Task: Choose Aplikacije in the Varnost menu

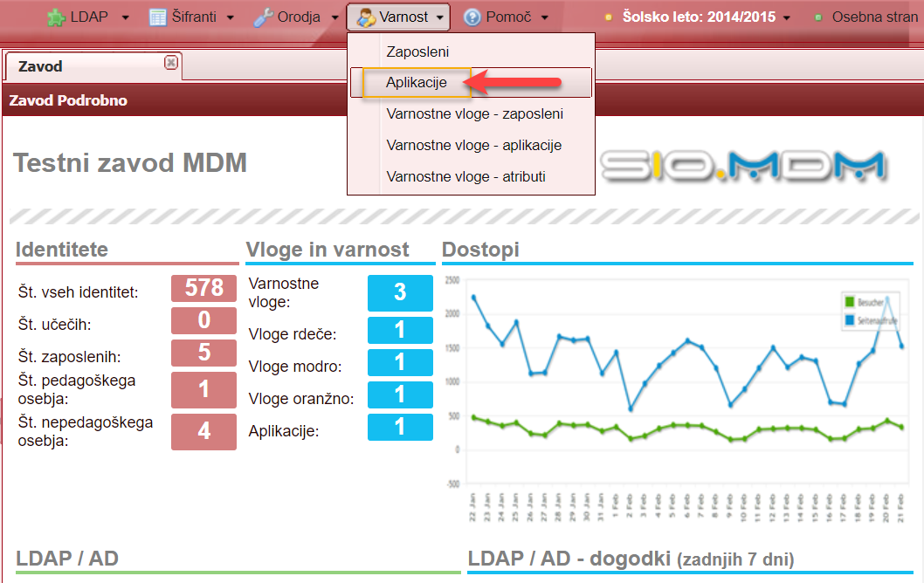Action: click(417, 83)
